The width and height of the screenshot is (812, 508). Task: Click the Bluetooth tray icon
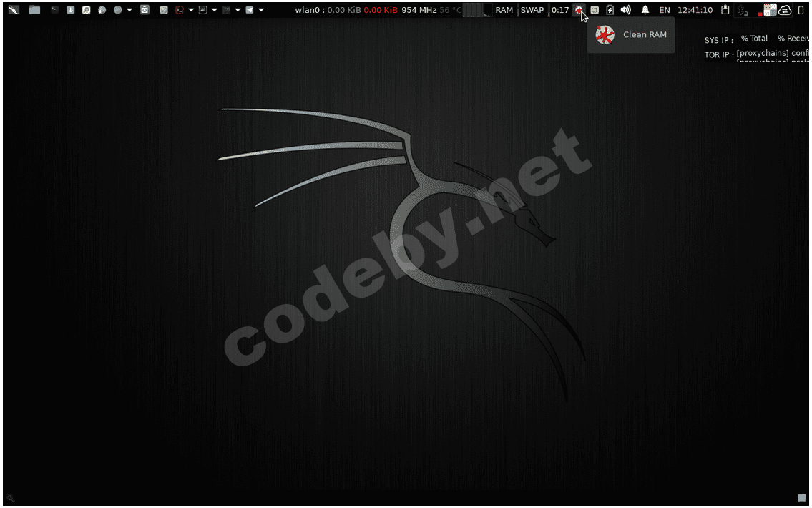pyautogui.click(x=742, y=10)
